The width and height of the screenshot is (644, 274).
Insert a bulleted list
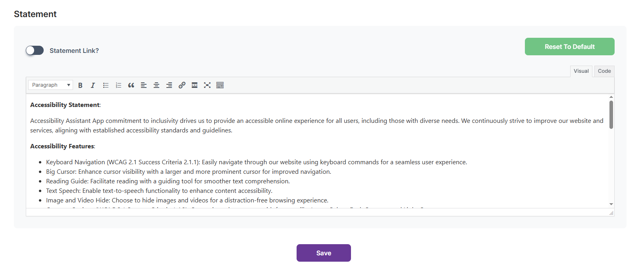coord(106,85)
